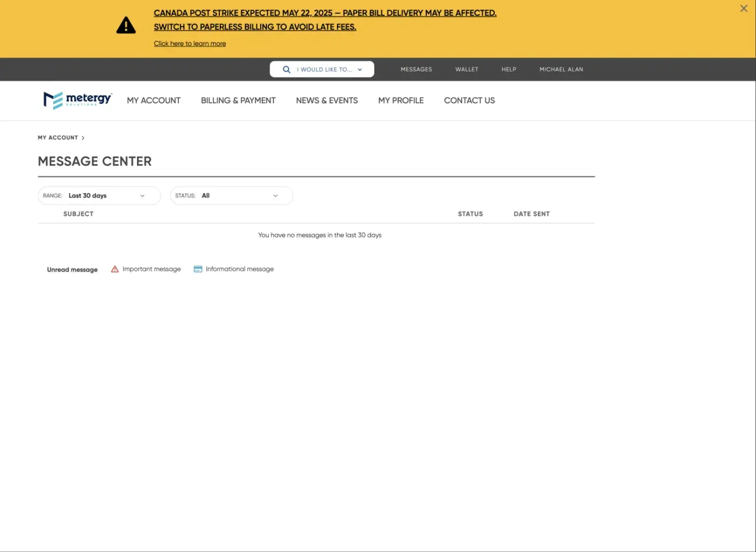Click the Help link in top bar
Image resolution: width=756 pixels, height=552 pixels.
point(509,70)
